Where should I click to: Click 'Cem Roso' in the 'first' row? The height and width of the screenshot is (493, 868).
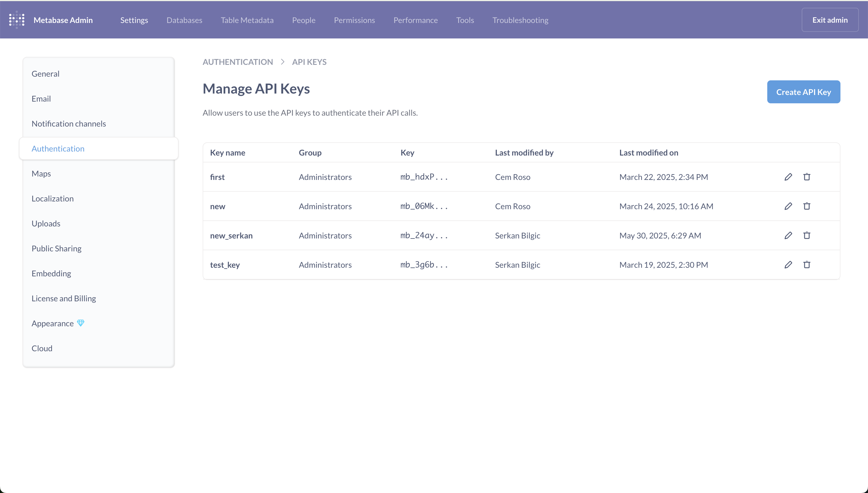pos(512,177)
